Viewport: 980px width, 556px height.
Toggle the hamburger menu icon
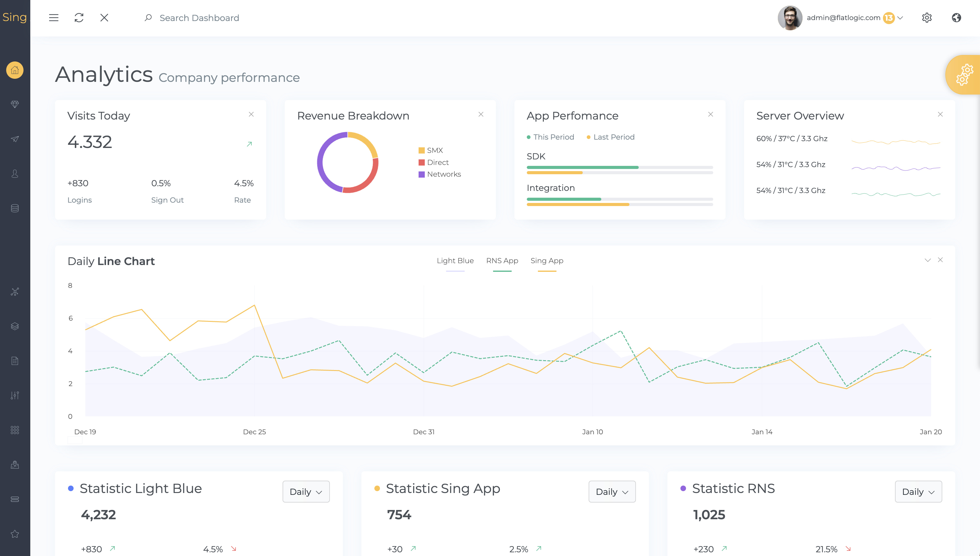tap(53, 18)
